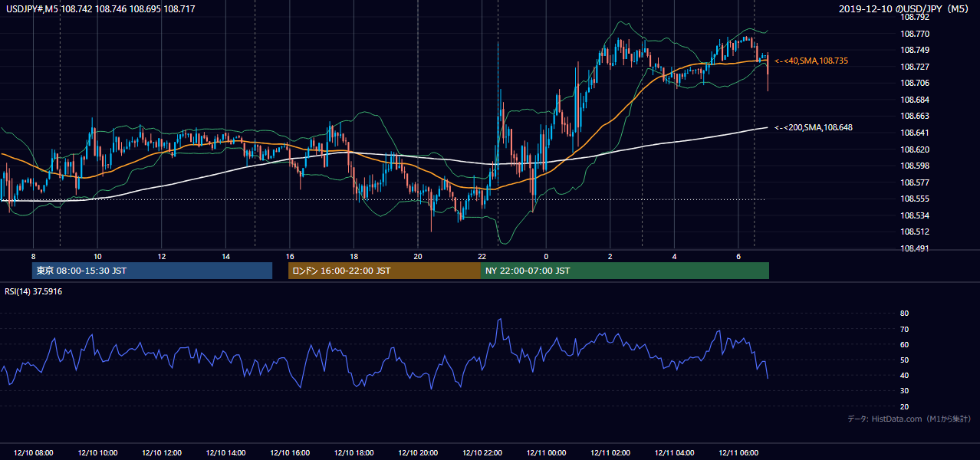Click hour label 18 under price chart

[354, 256]
